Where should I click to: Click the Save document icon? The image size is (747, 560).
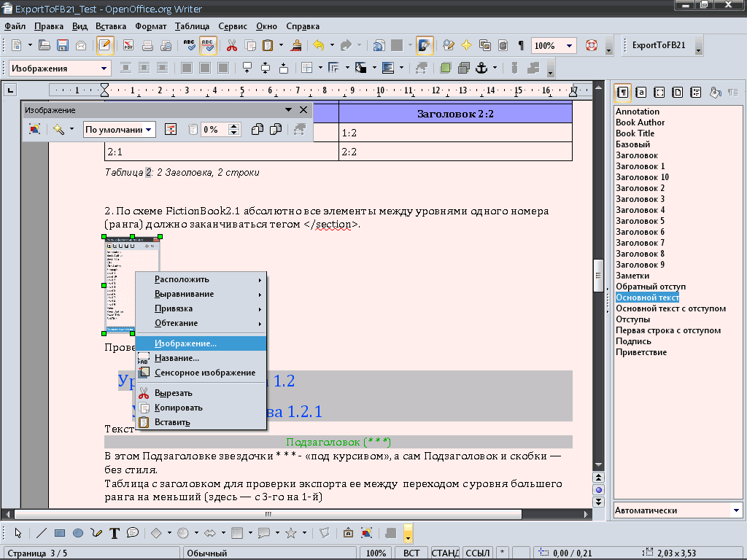tap(63, 45)
